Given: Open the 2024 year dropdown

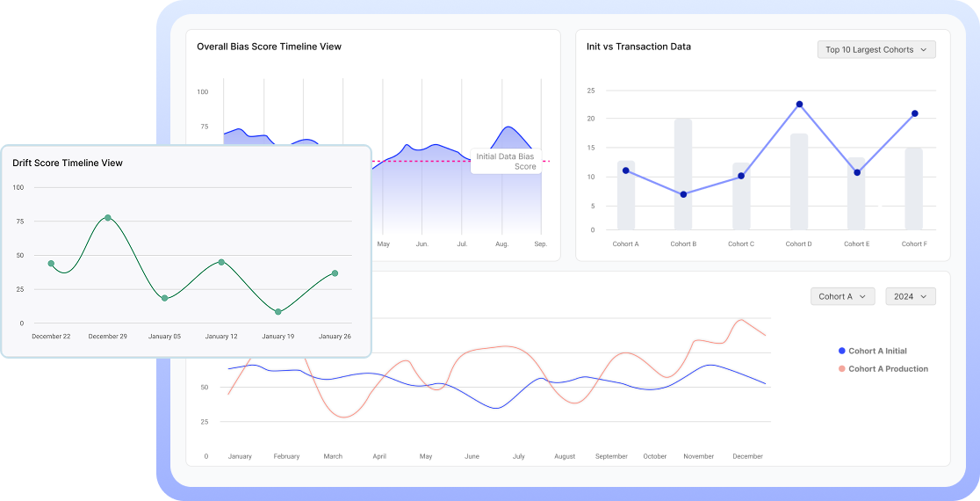Looking at the screenshot, I should pos(910,297).
